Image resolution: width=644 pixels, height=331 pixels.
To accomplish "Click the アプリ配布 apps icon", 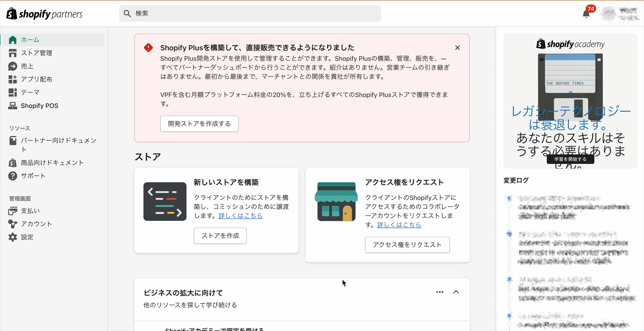I will pos(13,79).
